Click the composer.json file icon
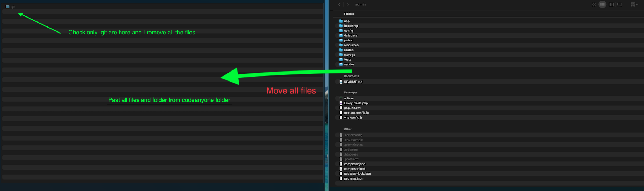The image size is (644, 191). [x=341, y=164]
